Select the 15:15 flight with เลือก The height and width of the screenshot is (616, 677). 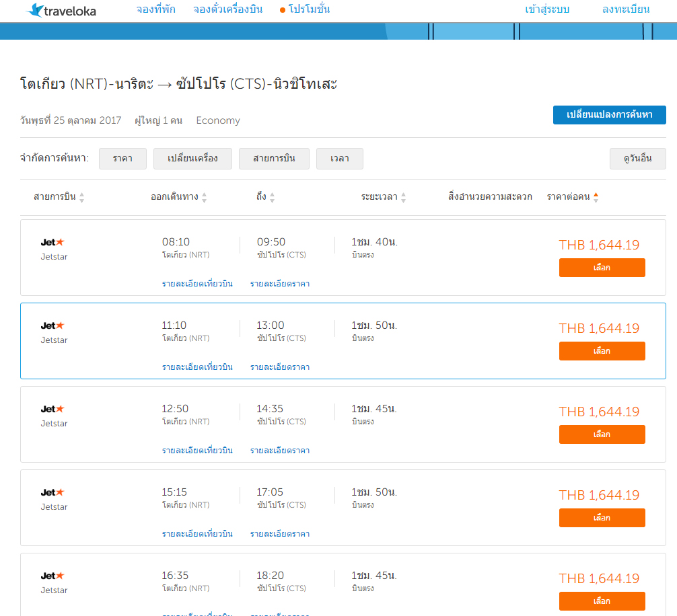click(602, 518)
